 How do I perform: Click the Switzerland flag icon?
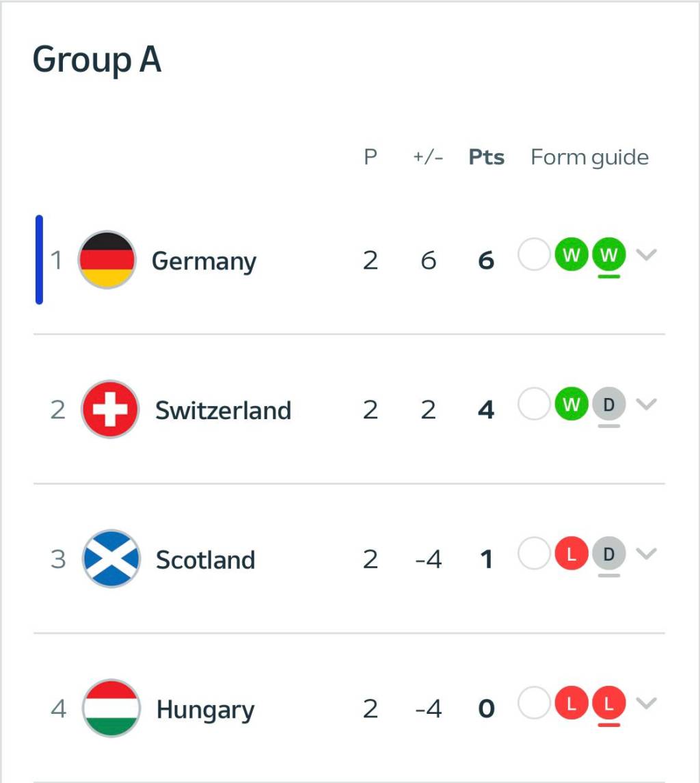point(110,409)
